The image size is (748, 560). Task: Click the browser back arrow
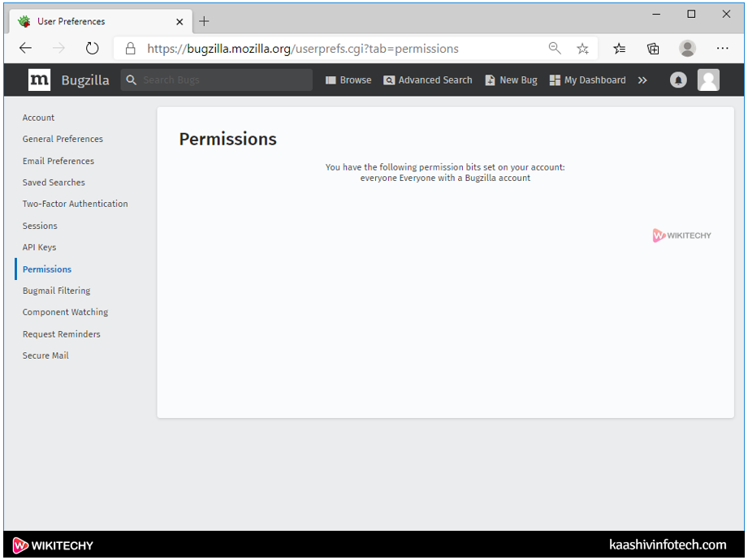26,49
